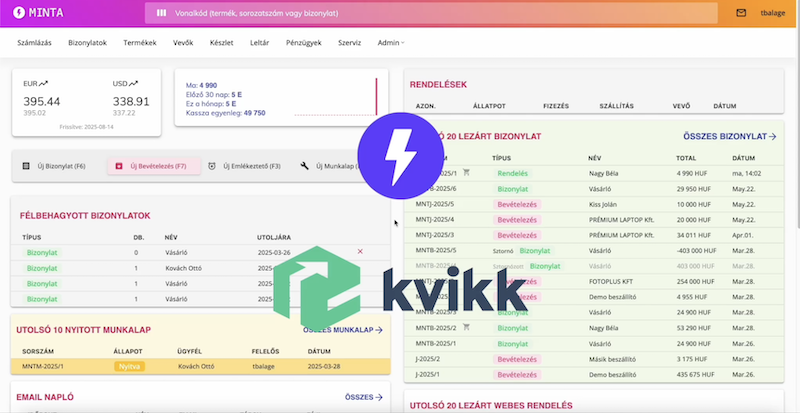Open the mail envelope icon
The width and height of the screenshot is (800, 413).
click(741, 13)
